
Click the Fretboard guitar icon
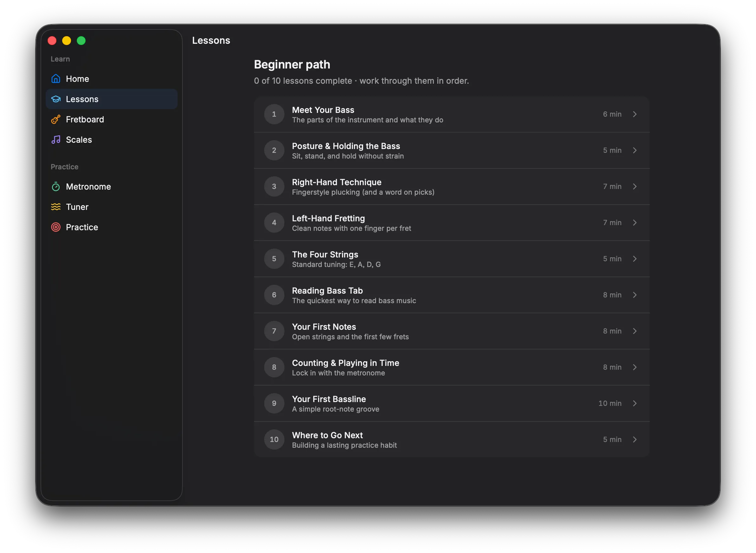pyautogui.click(x=55, y=120)
